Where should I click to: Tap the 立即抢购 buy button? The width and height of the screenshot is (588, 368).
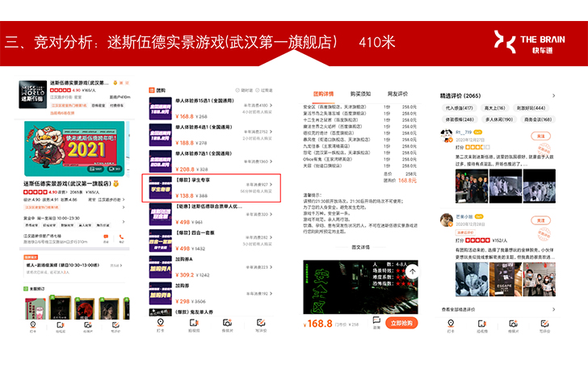coord(401,323)
